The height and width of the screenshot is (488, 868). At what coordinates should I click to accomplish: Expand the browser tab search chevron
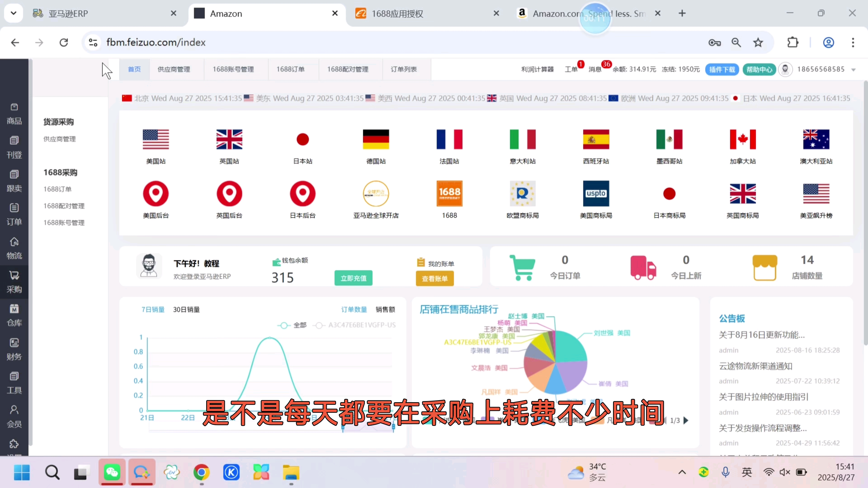pyautogui.click(x=14, y=14)
